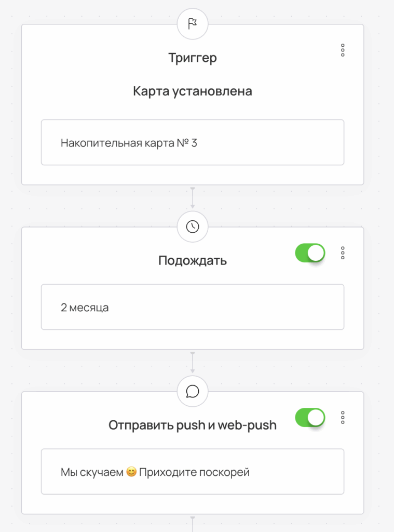Click empty dotted canvas left of Триггер block
Image resolution: width=394 pixels, height=532 pixels.
point(10,104)
